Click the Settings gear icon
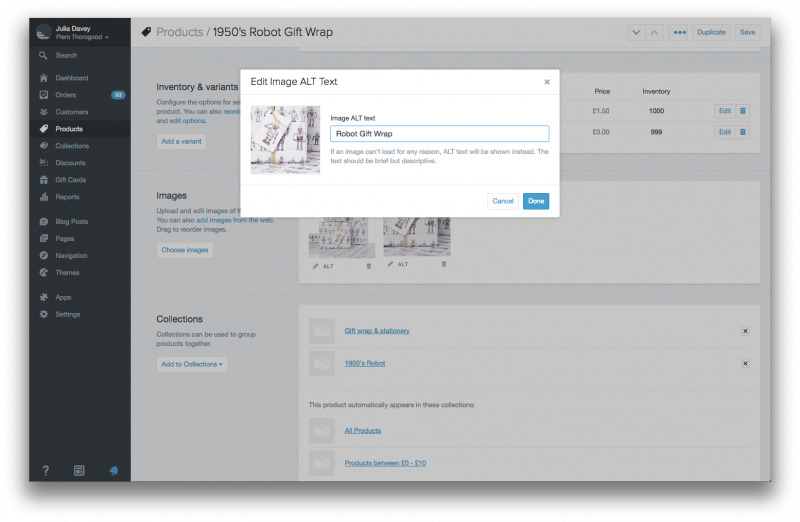 (x=44, y=314)
